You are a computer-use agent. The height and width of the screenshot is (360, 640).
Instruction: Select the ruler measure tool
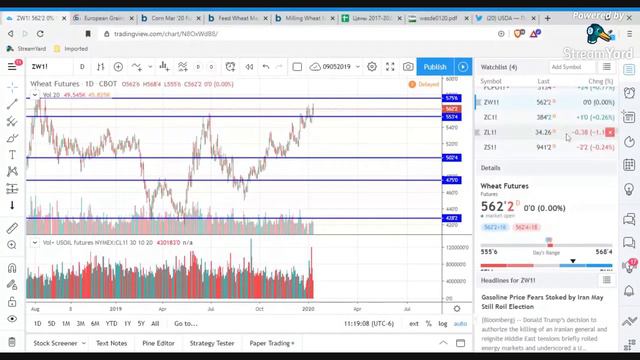12,228
